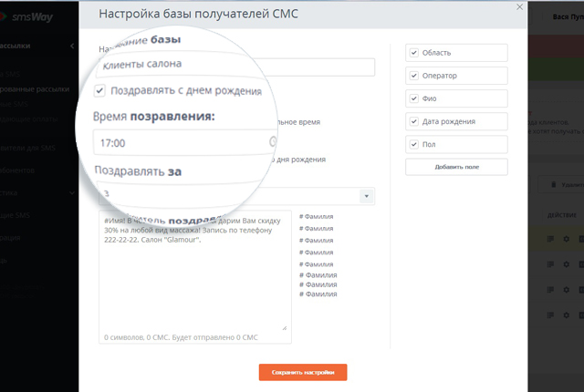
Task: Click the 'действие' column header
Action: pos(562,215)
